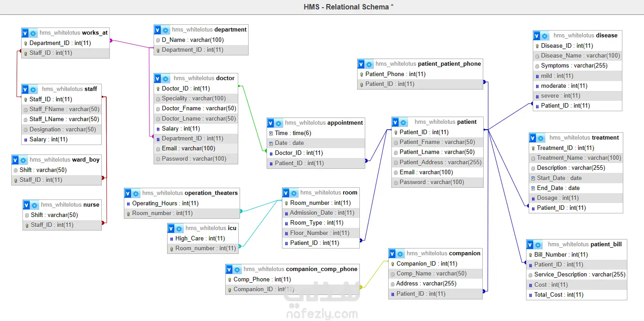Viewport: 644px width, 321px height.
Task: Select D_Name column in department table
Action: [201, 40]
